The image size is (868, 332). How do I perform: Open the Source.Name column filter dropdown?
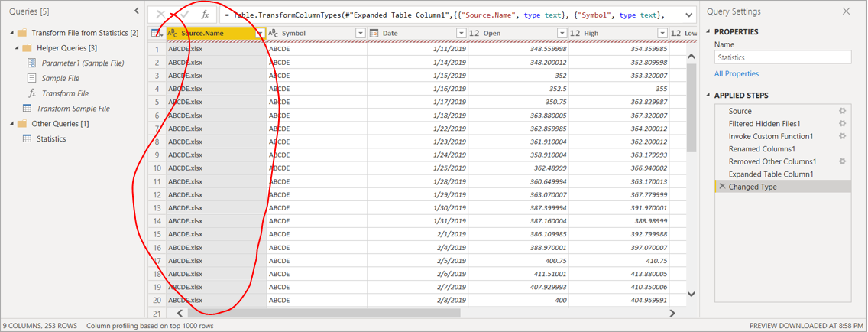tap(261, 34)
